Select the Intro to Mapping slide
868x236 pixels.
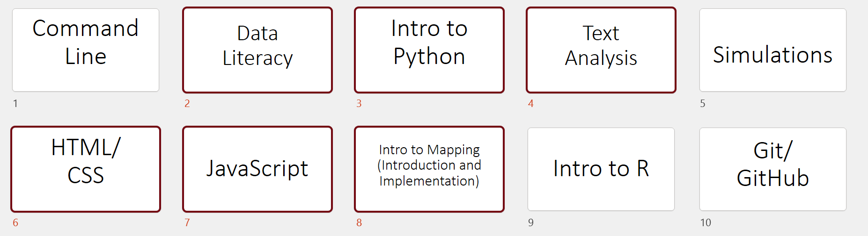click(x=429, y=169)
